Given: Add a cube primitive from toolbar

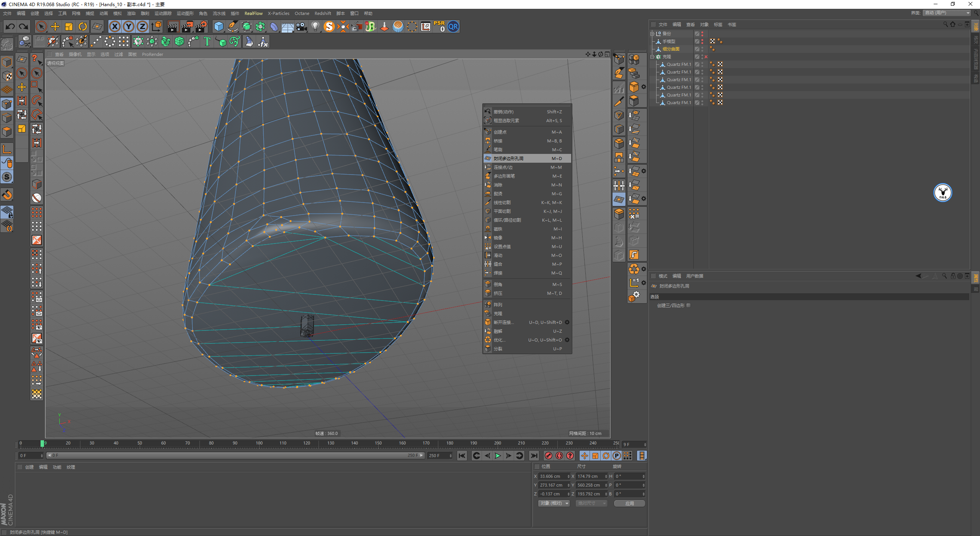Looking at the screenshot, I should pos(219,26).
